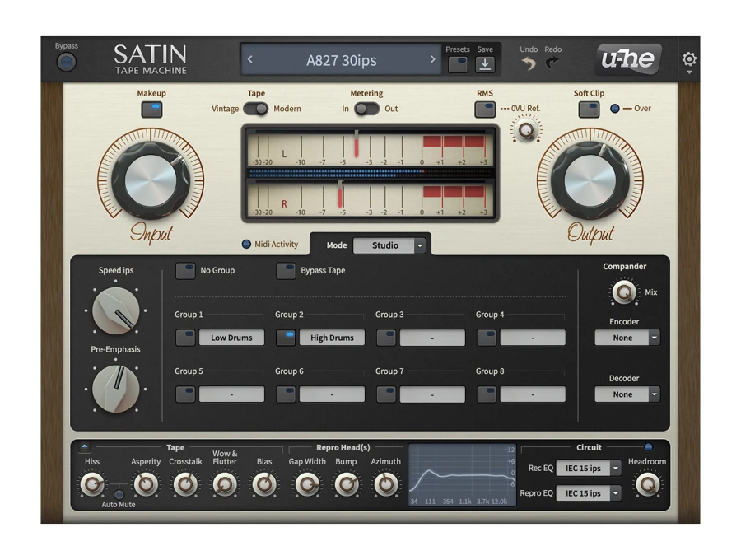Click the Group 6 name field

332,394
